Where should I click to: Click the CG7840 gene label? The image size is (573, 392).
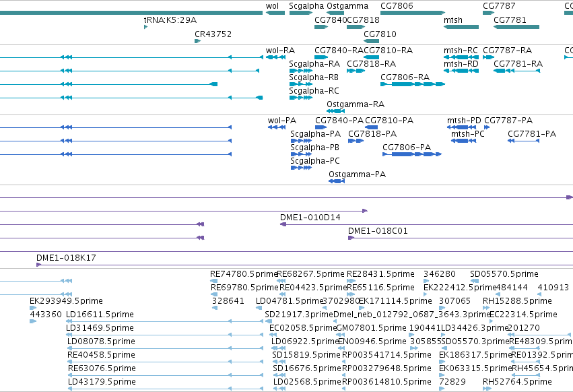click(331, 20)
